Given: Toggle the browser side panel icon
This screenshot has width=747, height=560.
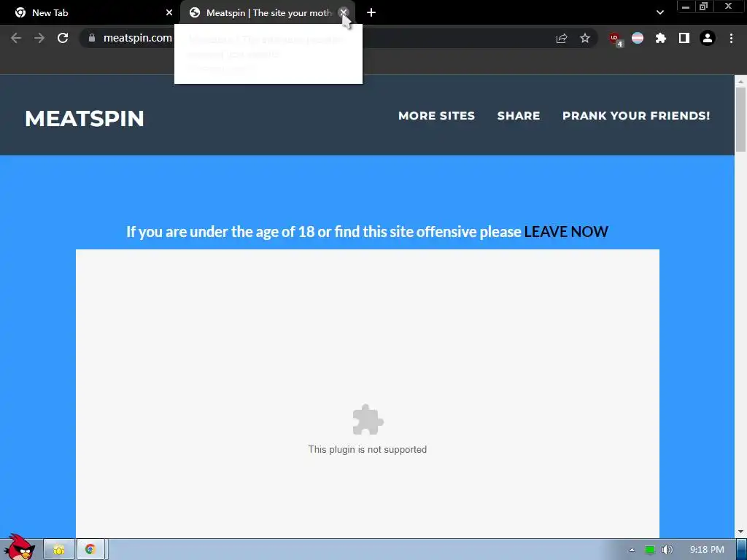Looking at the screenshot, I should point(684,38).
